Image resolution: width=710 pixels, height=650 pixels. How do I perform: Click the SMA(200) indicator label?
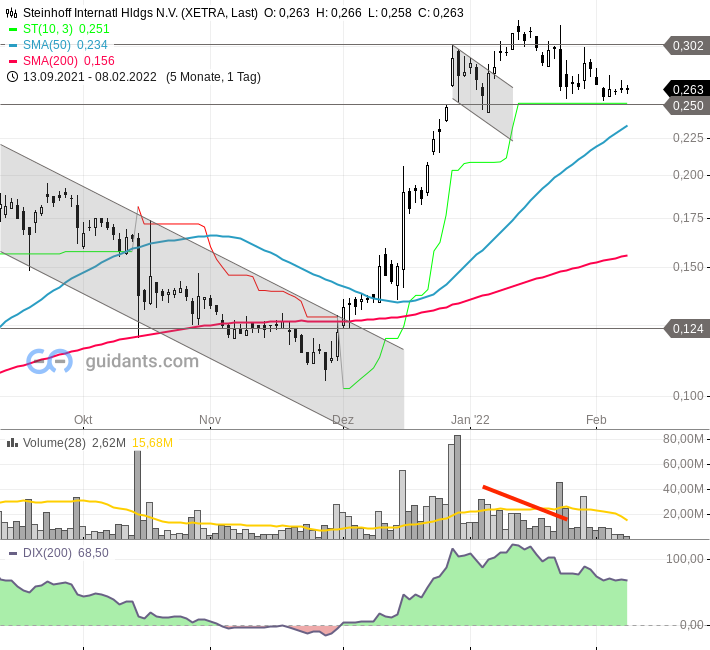pos(50,61)
